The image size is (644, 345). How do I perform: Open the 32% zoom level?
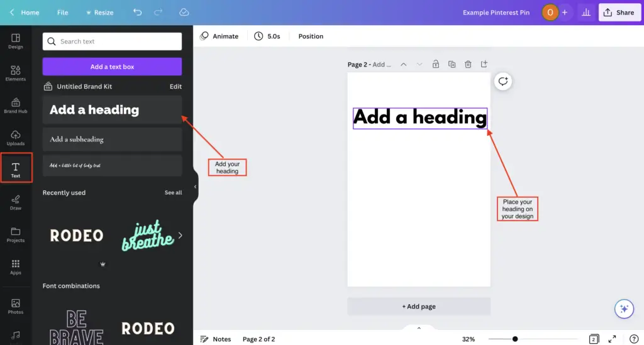click(468, 339)
